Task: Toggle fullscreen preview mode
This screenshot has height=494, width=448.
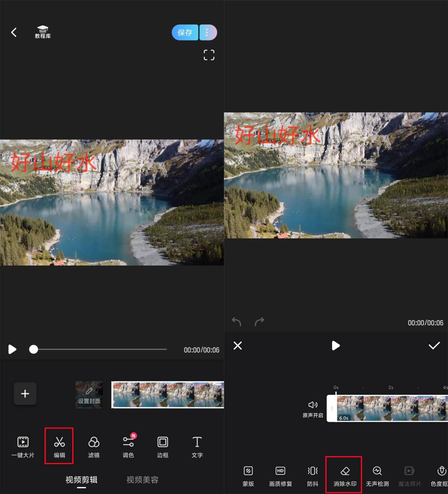Action: tap(209, 55)
